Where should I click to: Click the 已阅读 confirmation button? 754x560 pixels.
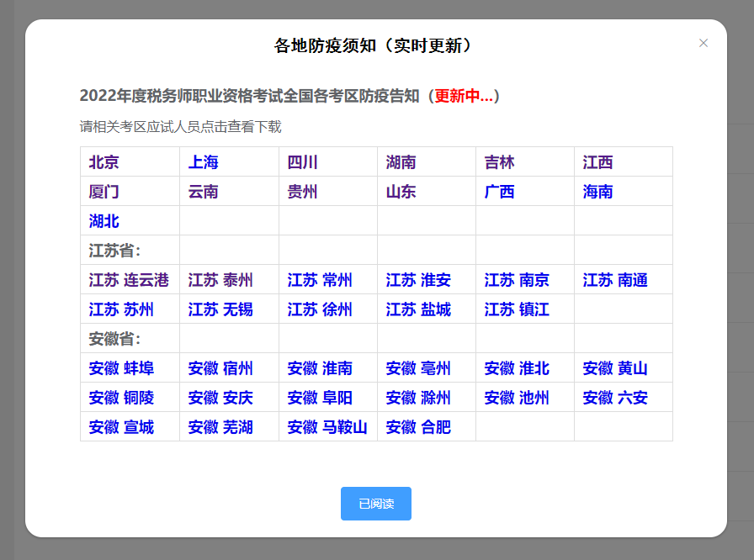coord(376,504)
